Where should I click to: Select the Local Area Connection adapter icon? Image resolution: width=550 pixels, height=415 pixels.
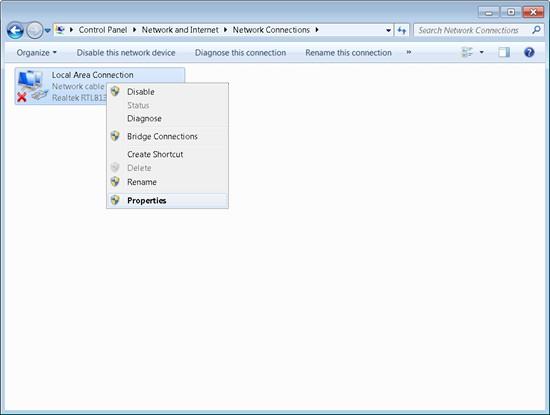pos(32,86)
